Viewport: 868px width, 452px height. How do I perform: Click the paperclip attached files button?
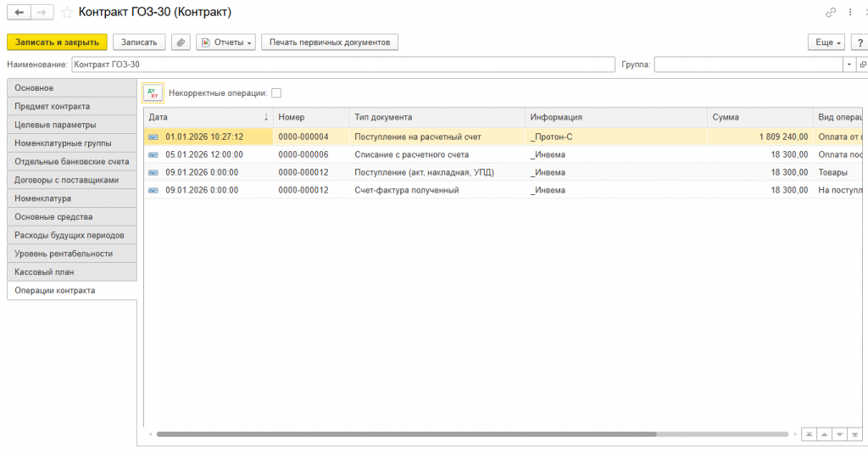click(181, 42)
